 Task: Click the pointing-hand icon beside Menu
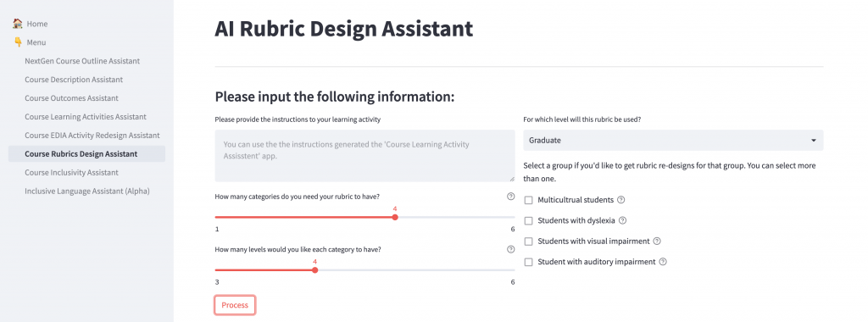click(x=18, y=42)
